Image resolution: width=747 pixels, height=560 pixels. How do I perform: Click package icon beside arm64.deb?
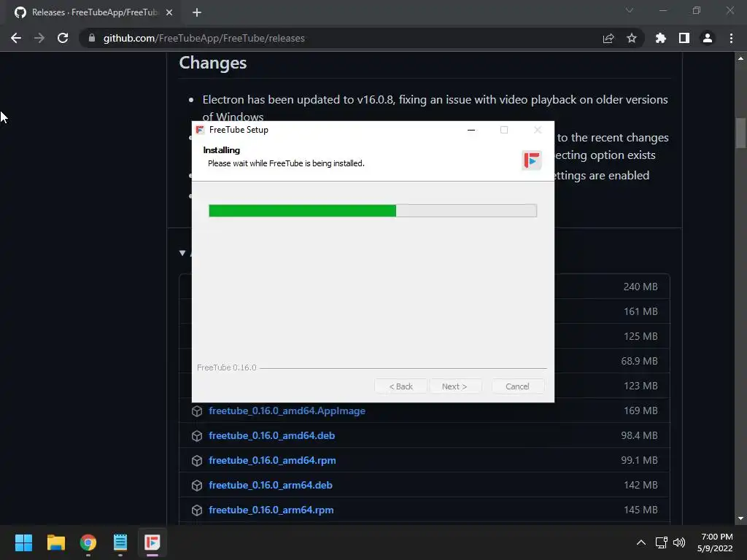(197, 485)
